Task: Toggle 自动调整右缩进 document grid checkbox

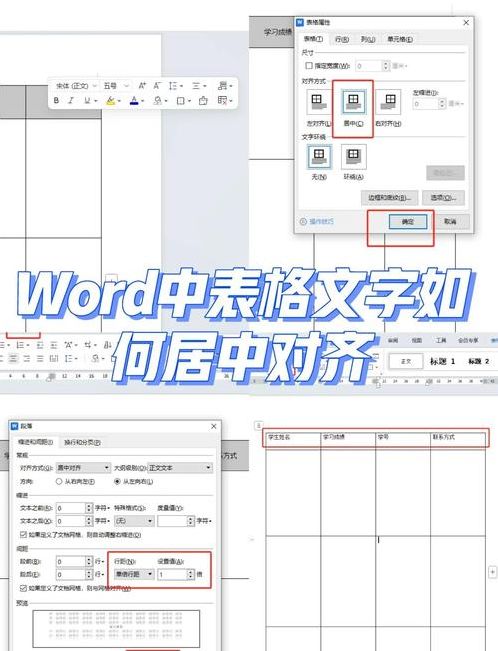Action: coord(24,535)
